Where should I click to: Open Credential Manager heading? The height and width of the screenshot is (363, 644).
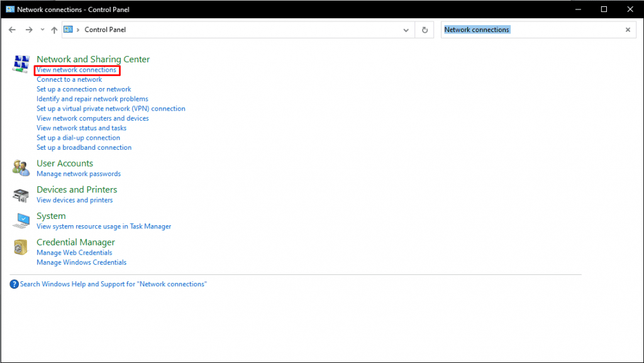click(x=76, y=242)
